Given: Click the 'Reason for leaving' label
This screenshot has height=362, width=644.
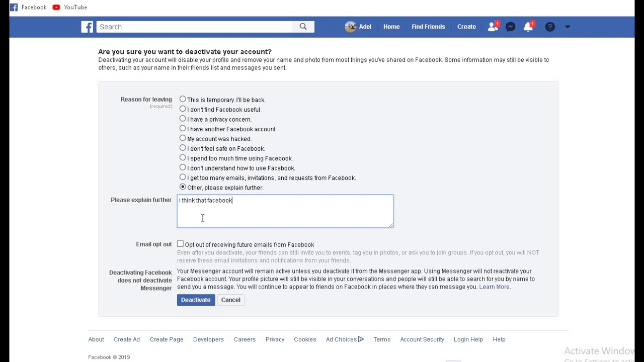Looking at the screenshot, I should point(146,100).
